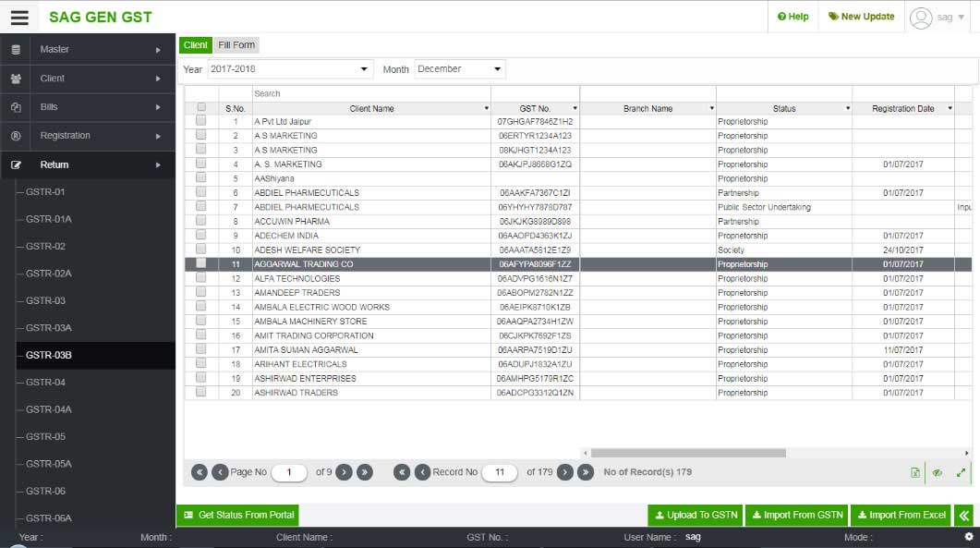Open the Year dropdown
Screen dimensions: 980x548
[289, 69]
